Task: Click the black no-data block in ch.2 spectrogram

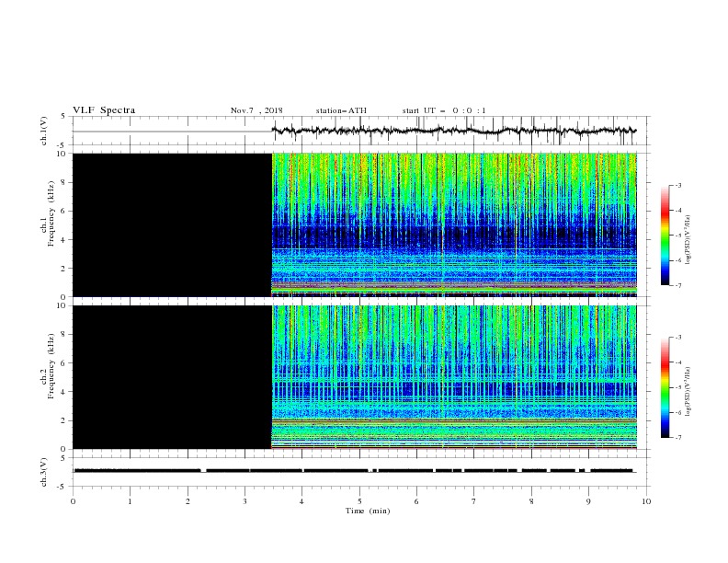Action: click(172, 377)
